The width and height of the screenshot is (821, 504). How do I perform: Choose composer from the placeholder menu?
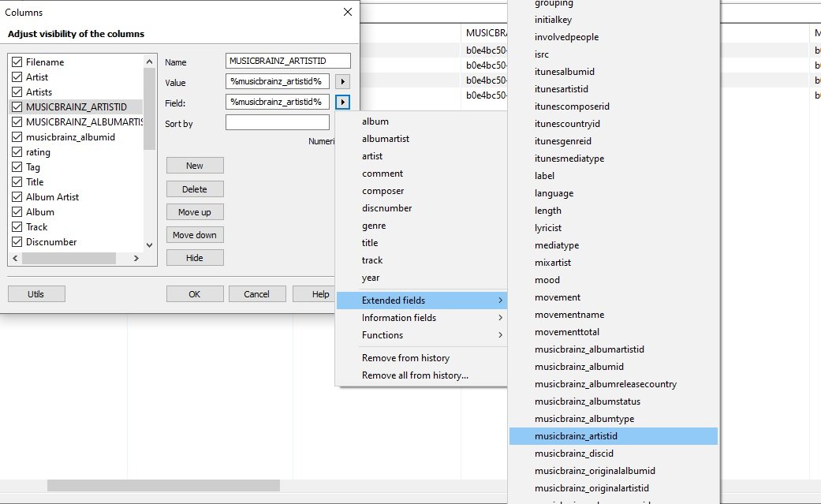[x=421, y=191]
